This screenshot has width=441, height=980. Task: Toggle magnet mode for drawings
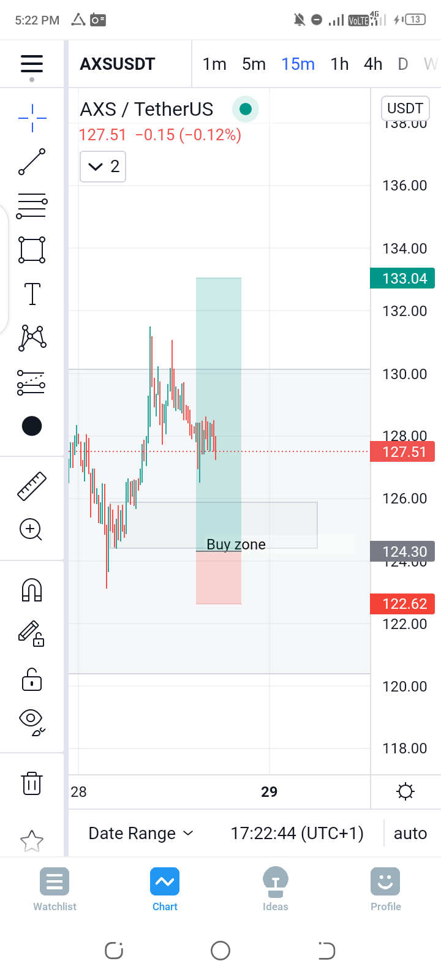(x=32, y=590)
